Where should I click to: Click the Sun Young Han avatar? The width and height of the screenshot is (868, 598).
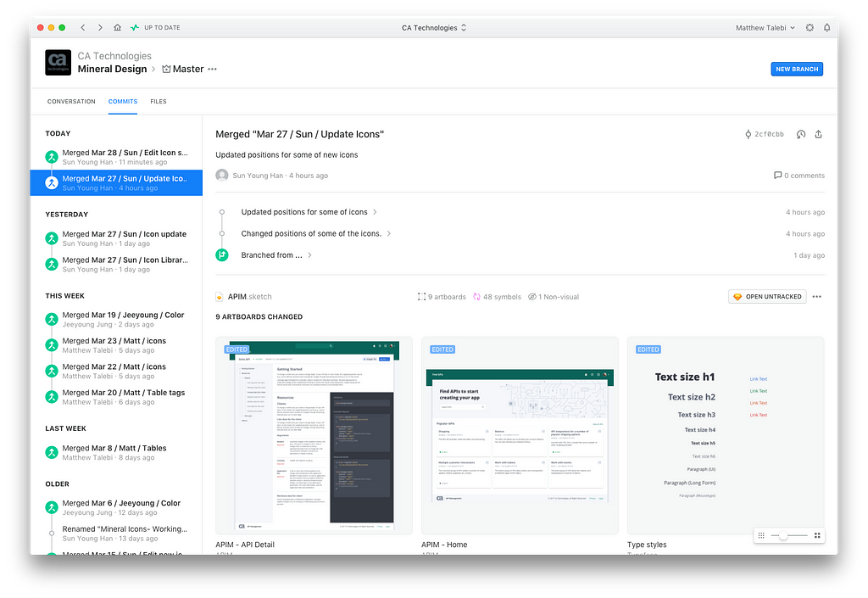click(222, 175)
